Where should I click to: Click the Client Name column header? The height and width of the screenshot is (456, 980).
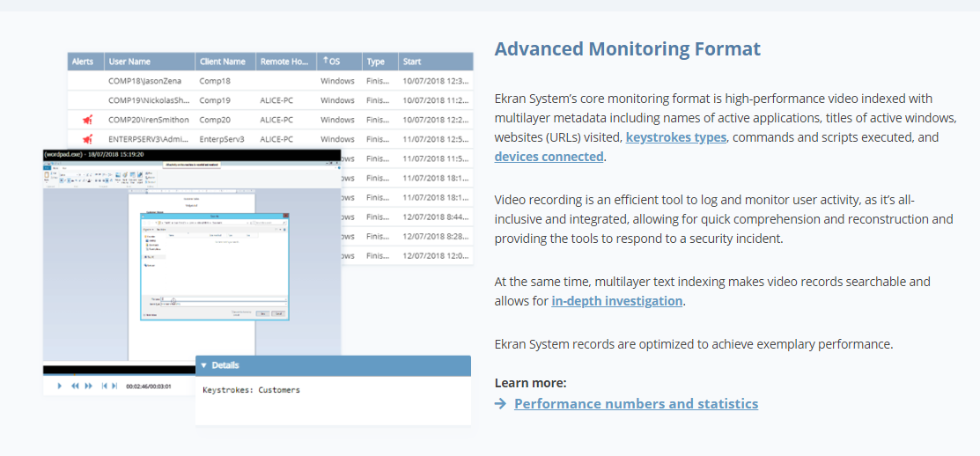click(x=225, y=62)
